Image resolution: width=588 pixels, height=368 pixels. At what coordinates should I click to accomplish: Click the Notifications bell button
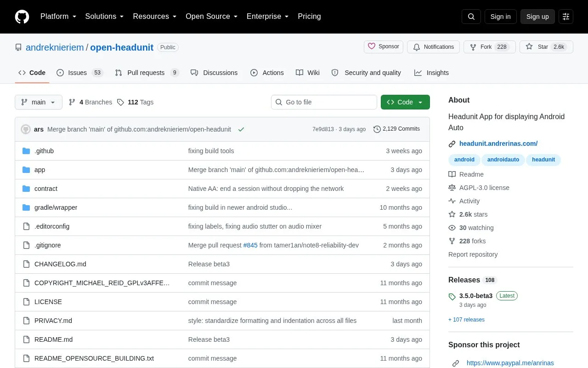coord(433,47)
